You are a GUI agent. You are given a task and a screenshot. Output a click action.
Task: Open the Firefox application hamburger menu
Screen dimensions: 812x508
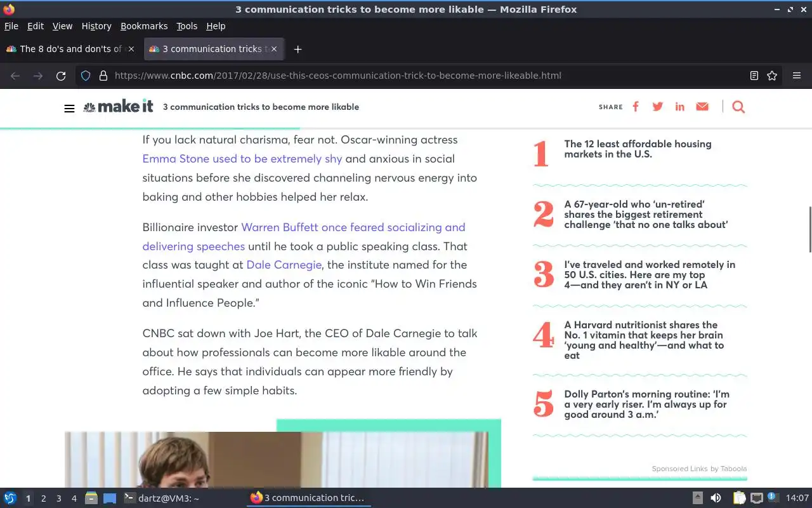[x=797, y=76]
